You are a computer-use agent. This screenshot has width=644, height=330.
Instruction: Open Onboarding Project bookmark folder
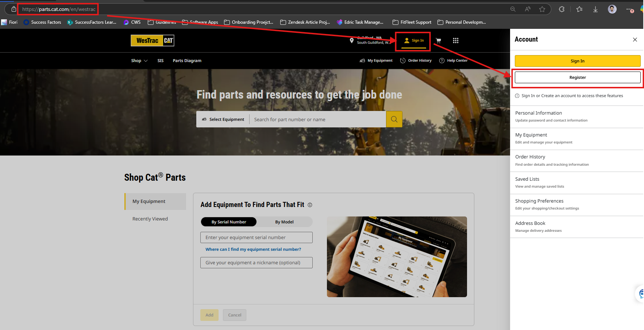(248, 22)
